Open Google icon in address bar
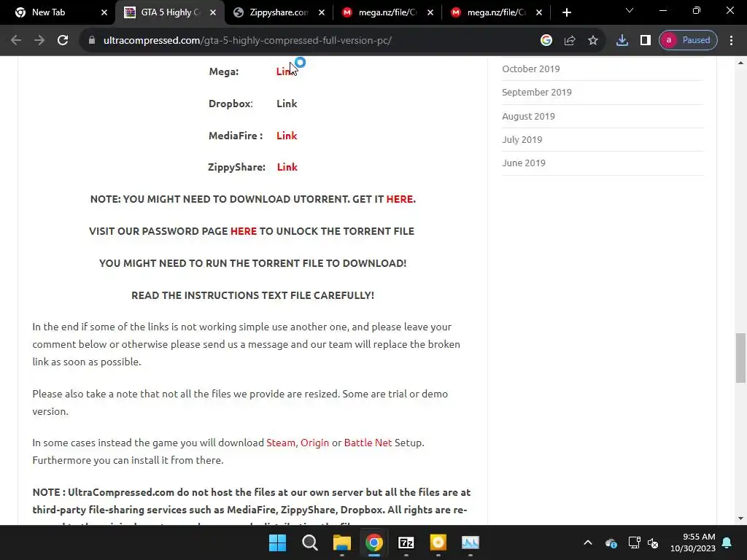Viewport: 747px width, 560px height. click(546, 41)
